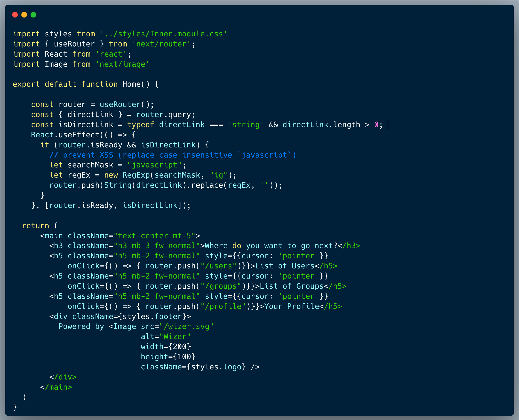Click the yellow minimize window dot
This screenshot has height=420, width=519.
point(24,15)
